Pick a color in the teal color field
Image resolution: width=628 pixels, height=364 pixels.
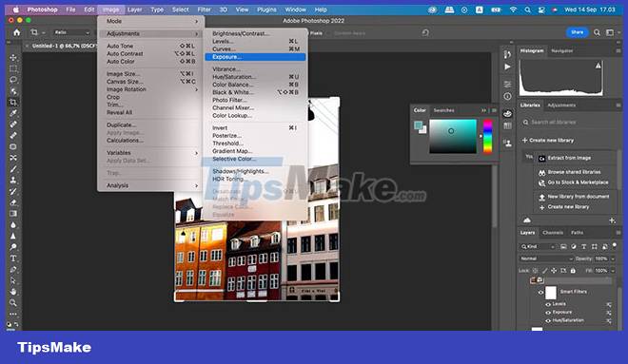[x=453, y=137]
